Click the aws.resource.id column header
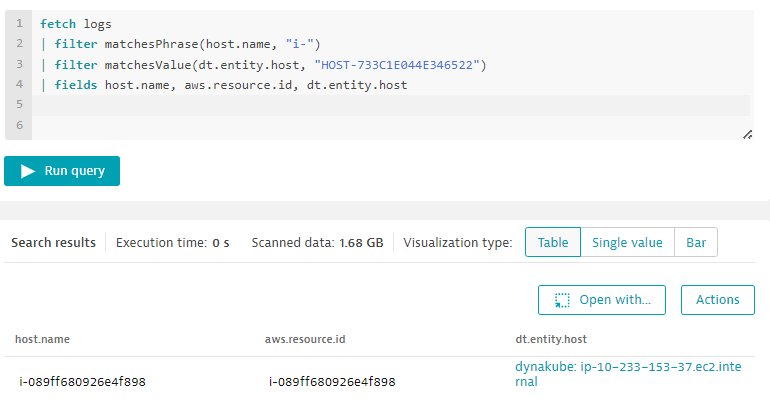Viewport: 770px width, 405px height. coord(306,340)
